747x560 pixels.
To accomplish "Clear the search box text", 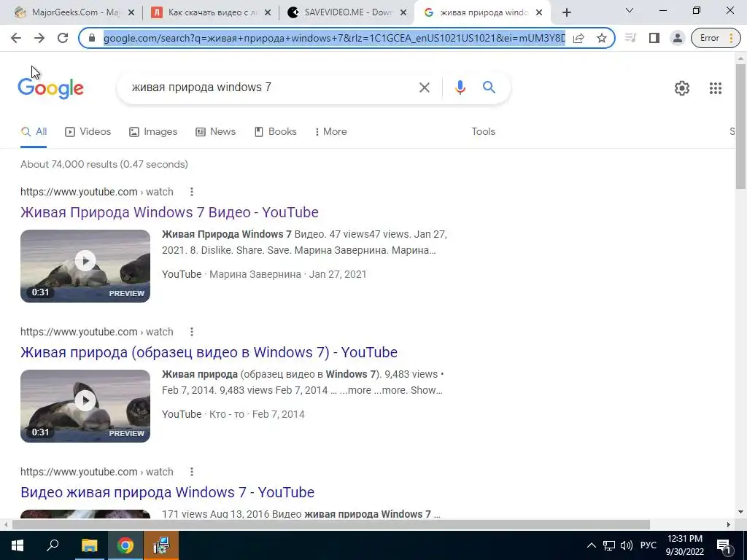I will pyautogui.click(x=424, y=87).
